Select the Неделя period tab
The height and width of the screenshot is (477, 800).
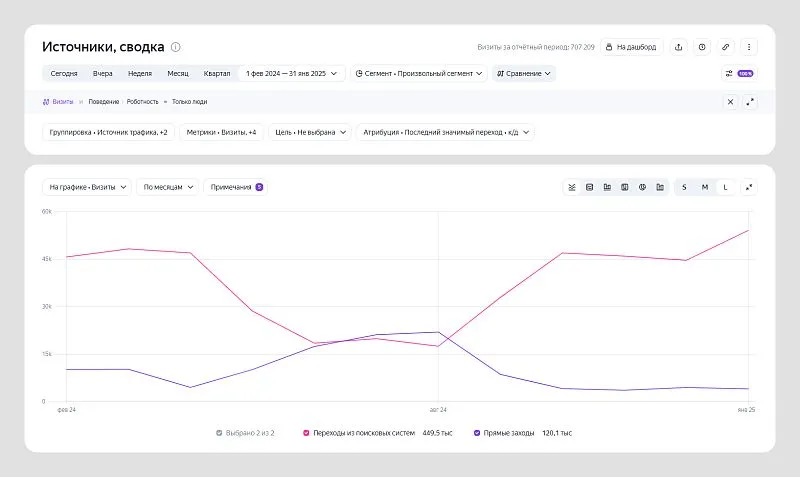point(140,73)
